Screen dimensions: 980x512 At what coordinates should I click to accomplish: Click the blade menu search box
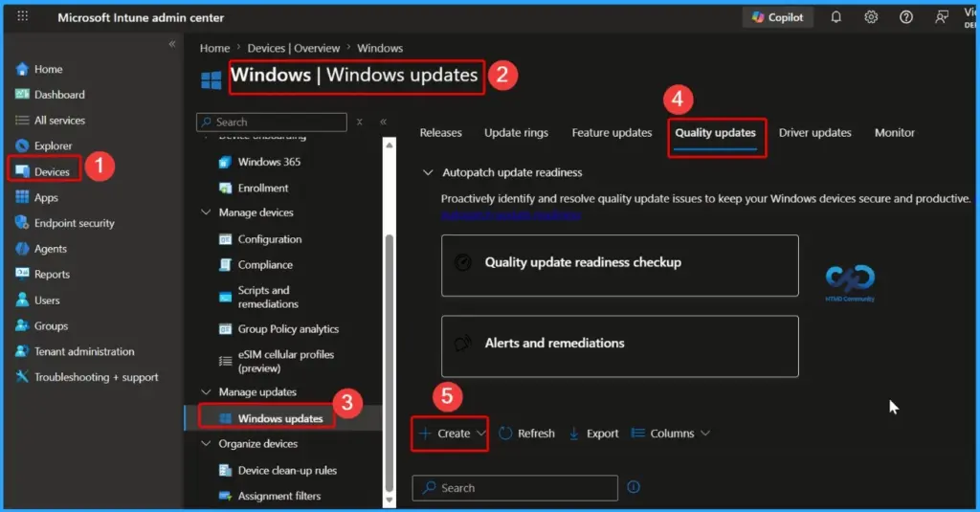(271, 122)
